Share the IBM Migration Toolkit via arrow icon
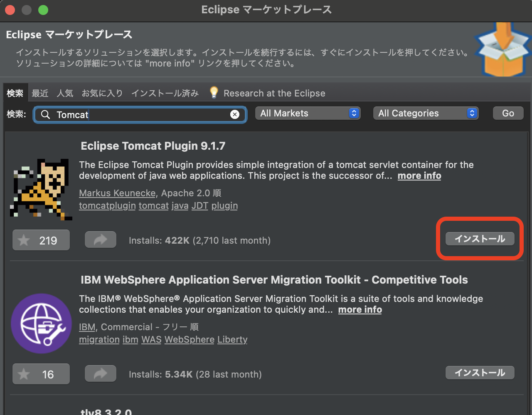 pos(100,373)
